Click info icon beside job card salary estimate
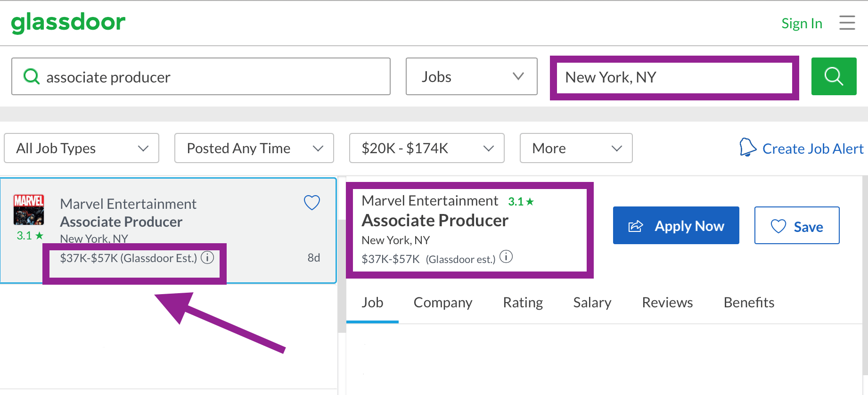Image resolution: width=868 pixels, height=395 pixels. 207,257
